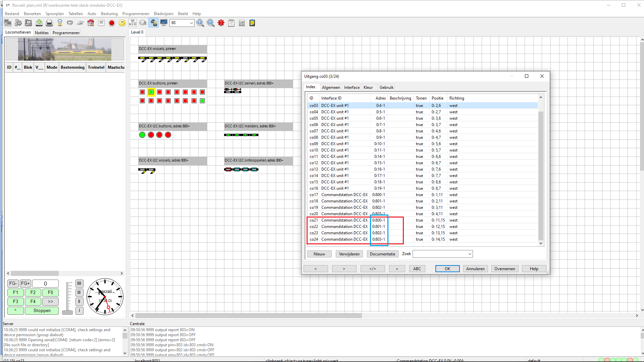The height and width of the screenshot is (362, 644).
Task: Click the red stop sign icon
Action: pyautogui.click(x=112, y=23)
